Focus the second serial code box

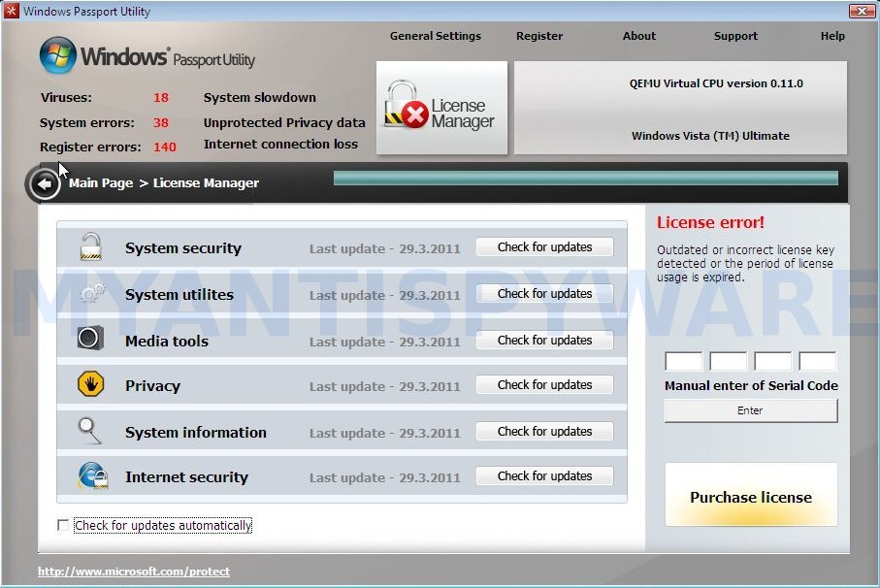tap(729, 361)
